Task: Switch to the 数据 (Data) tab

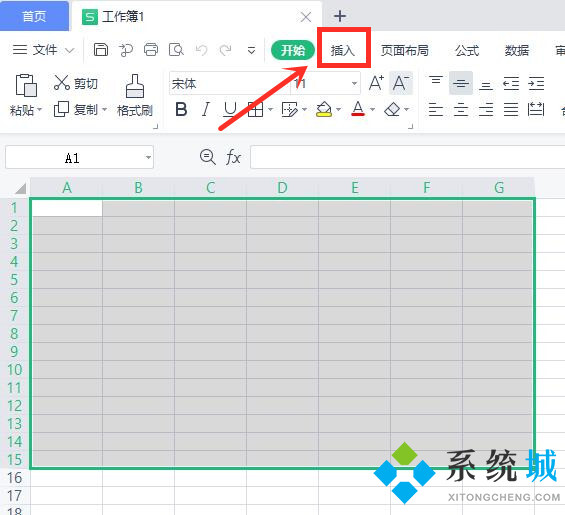Action: click(517, 50)
